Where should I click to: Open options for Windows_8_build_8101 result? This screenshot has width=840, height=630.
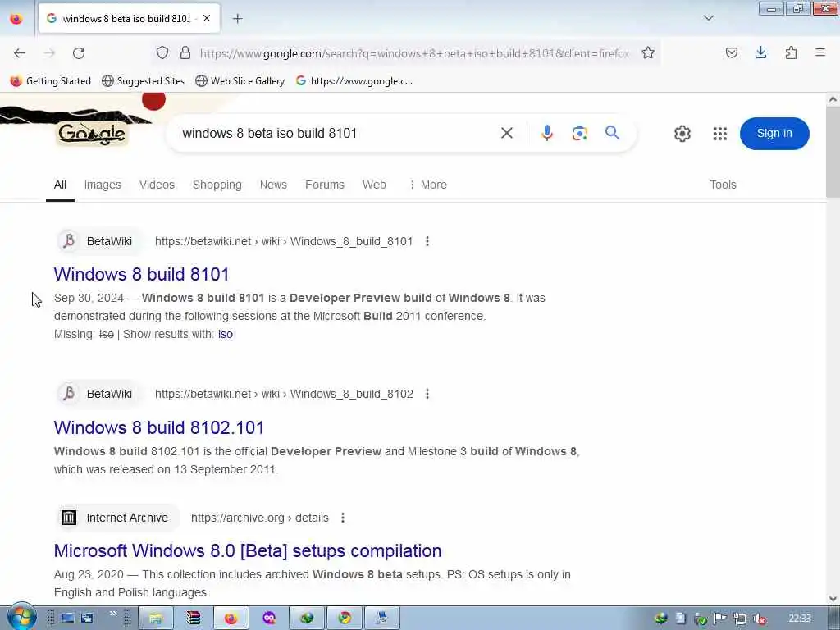tap(427, 242)
